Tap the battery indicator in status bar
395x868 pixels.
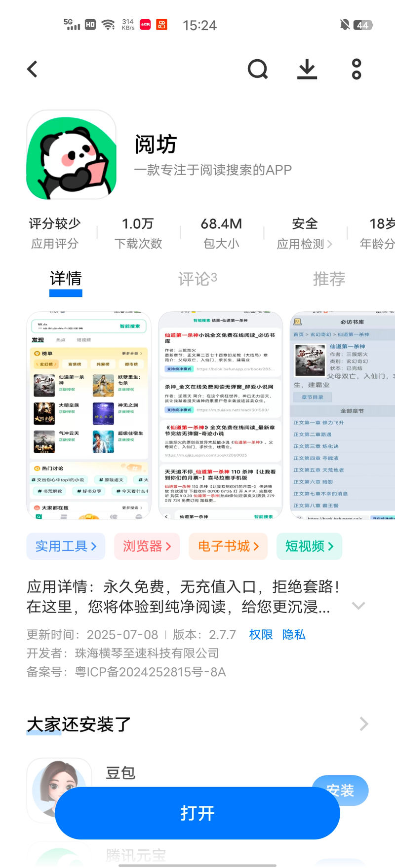(363, 25)
